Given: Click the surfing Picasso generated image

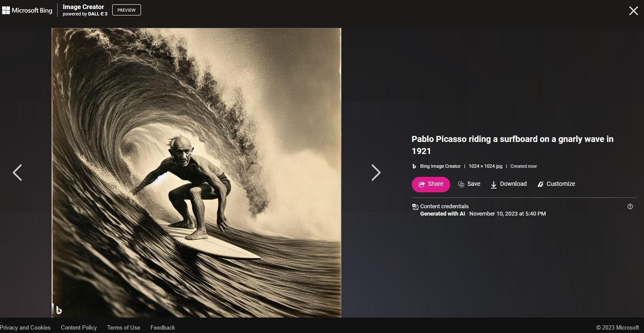Looking at the screenshot, I should pos(196,173).
